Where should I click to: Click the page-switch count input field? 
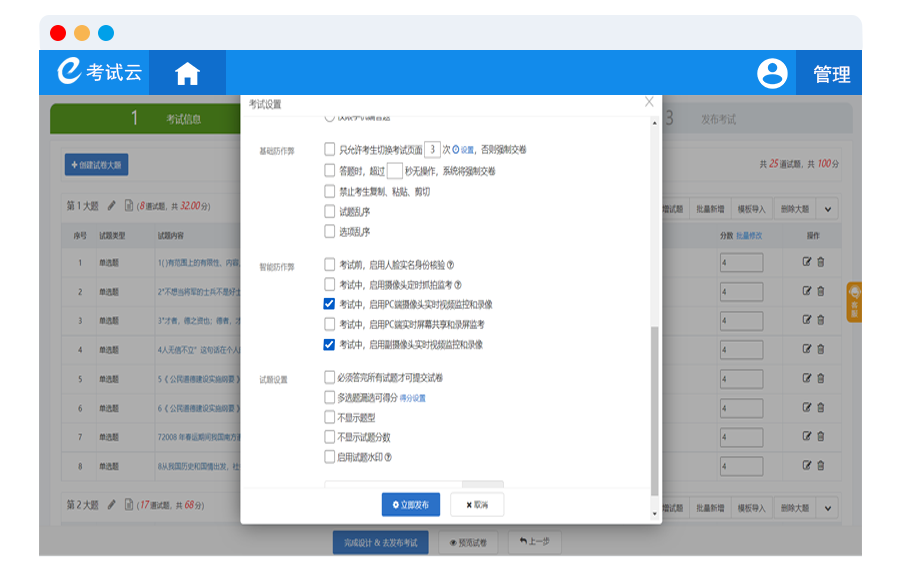432,149
